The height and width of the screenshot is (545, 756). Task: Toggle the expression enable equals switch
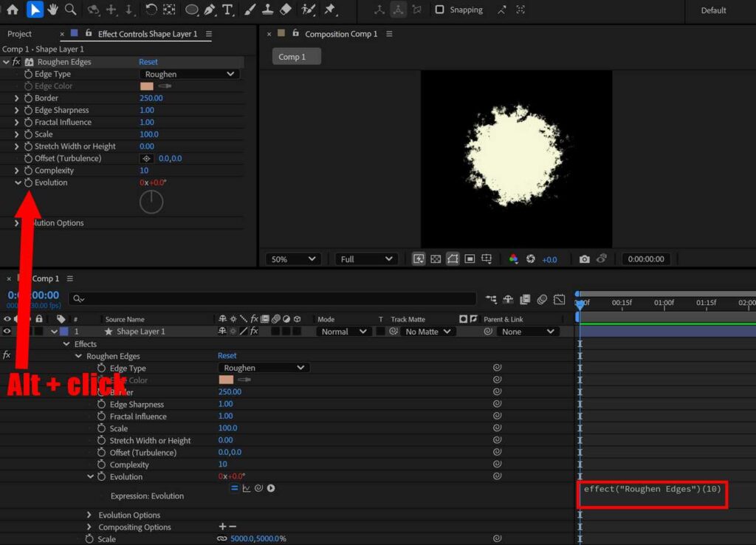234,488
